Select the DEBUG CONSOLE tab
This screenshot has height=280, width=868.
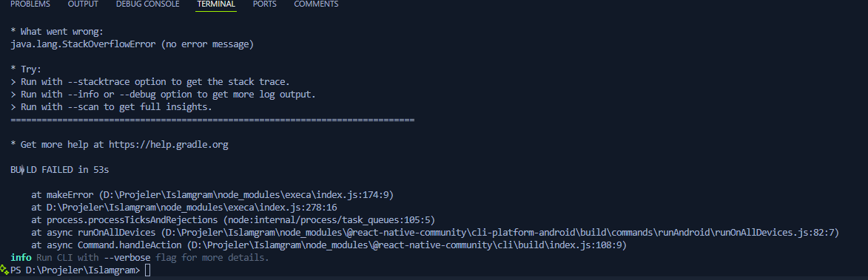[148, 4]
